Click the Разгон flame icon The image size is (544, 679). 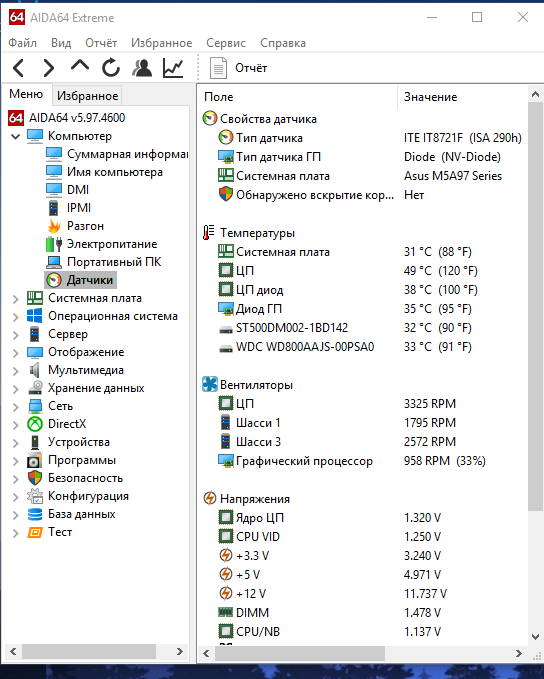pyautogui.click(x=54, y=226)
